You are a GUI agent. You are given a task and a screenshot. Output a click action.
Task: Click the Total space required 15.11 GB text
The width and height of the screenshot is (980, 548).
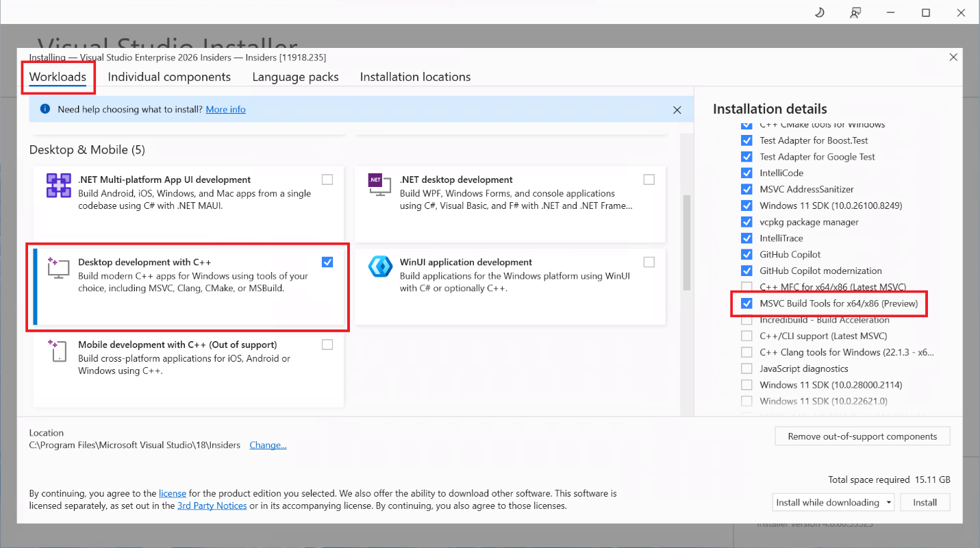pos(889,480)
